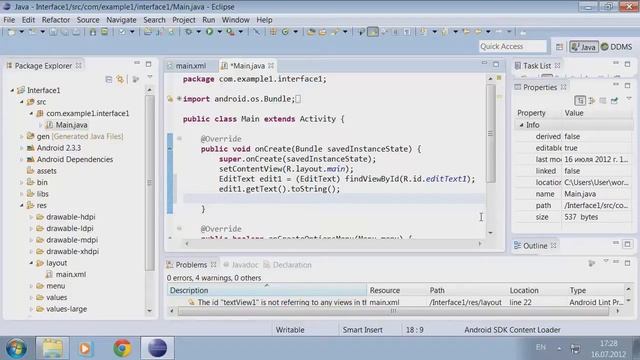Select Android 2.3.3 library in tree
Image resolution: width=640 pixels, height=360 pixels.
click(59, 148)
